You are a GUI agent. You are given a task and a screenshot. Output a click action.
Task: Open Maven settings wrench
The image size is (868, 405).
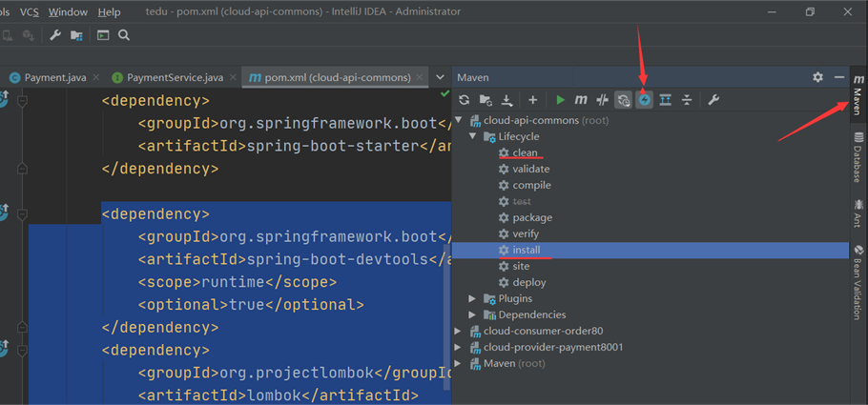coord(713,100)
